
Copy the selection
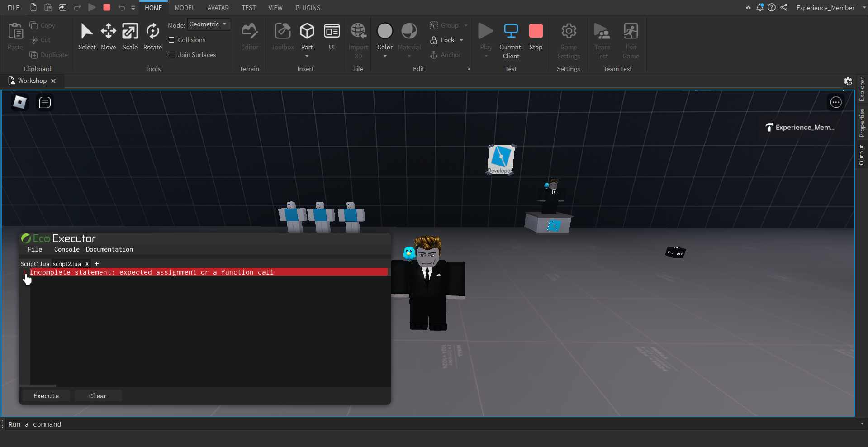pos(43,26)
